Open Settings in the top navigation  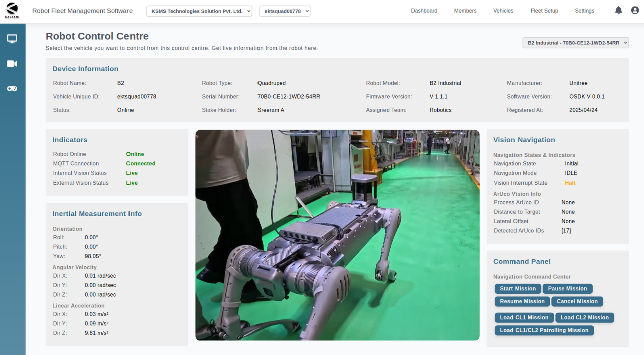point(584,11)
